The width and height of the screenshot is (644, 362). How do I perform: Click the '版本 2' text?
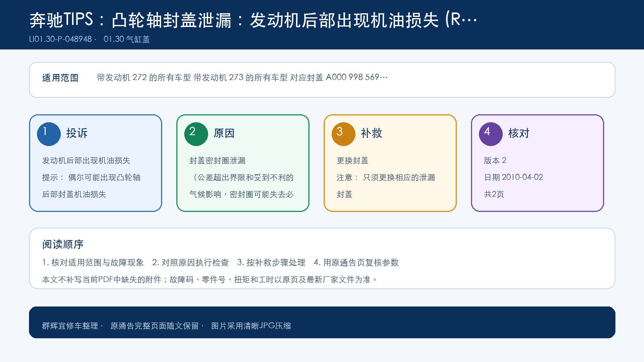tap(495, 160)
